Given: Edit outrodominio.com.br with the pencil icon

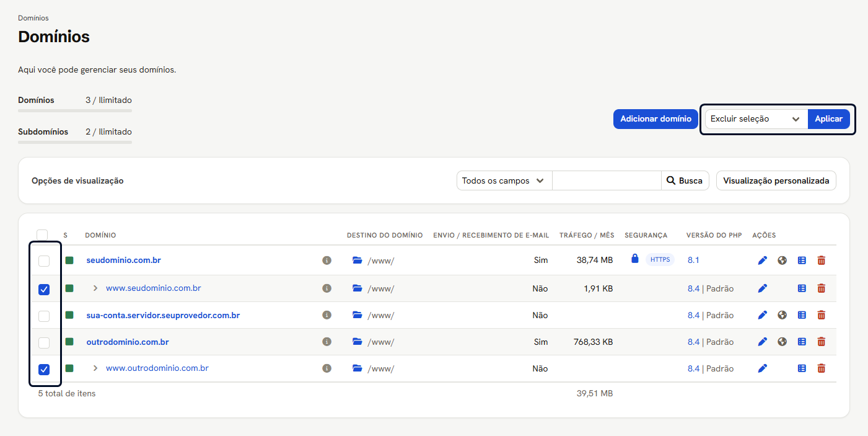Looking at the screenshot, I should pos(763,342).
